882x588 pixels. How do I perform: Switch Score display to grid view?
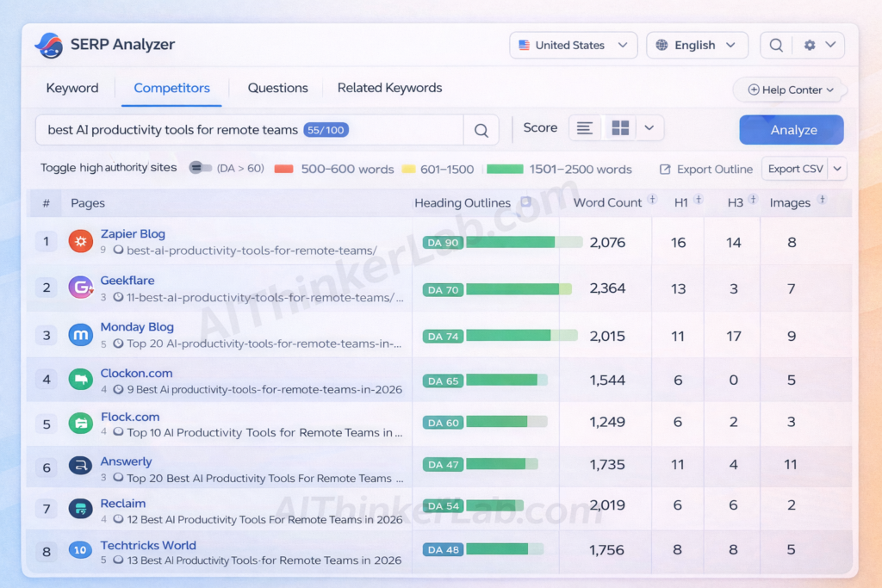pos(619,127)
